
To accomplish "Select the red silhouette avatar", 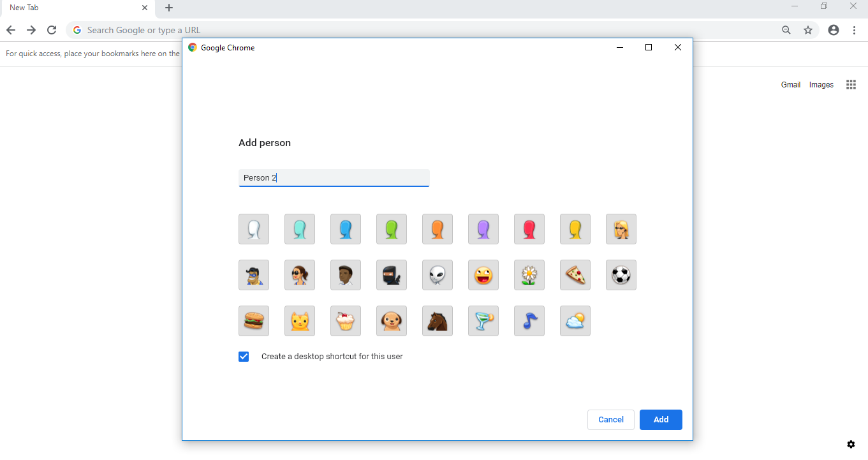I will coord(529,229).
